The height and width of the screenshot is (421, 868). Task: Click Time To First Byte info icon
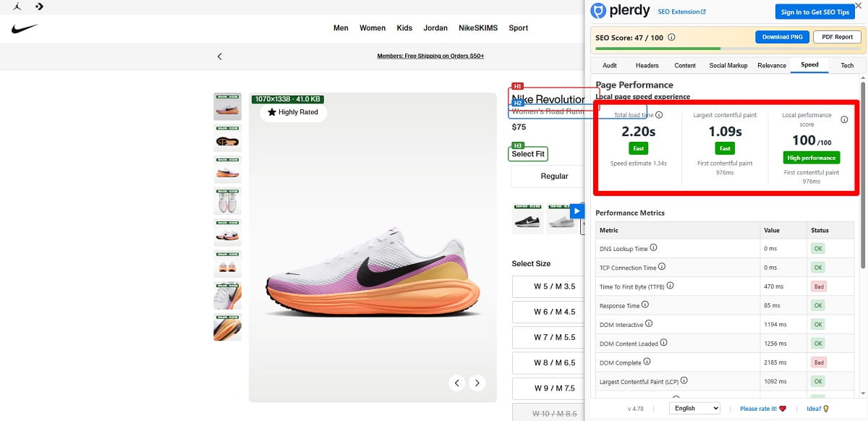click(x=670, y=286)
